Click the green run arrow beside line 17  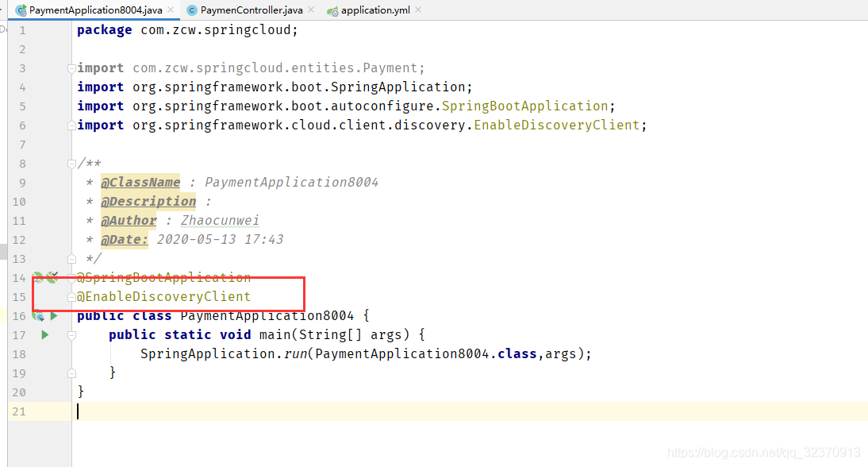45,334
